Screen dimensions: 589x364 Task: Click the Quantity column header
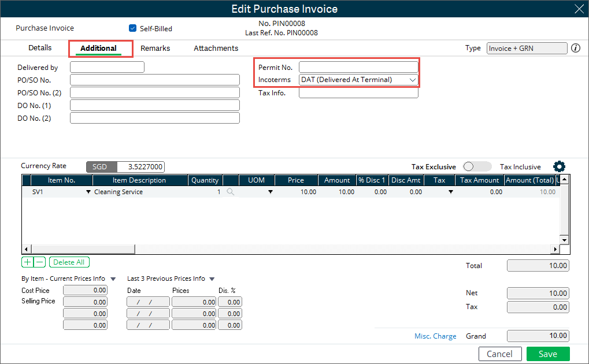(x=205, y=180)
